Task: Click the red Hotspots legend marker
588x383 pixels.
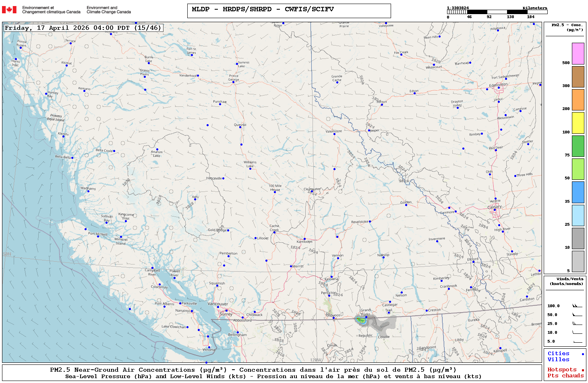Action: 583,370
